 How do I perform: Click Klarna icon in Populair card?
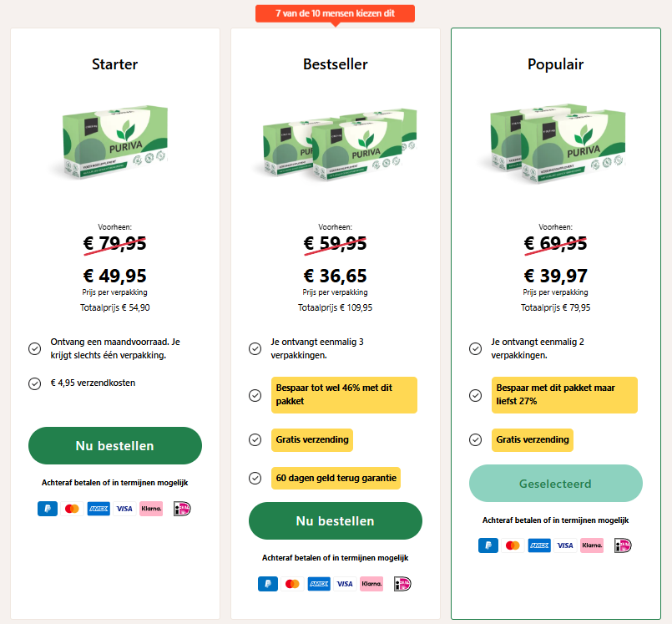(x=592, y=545)
